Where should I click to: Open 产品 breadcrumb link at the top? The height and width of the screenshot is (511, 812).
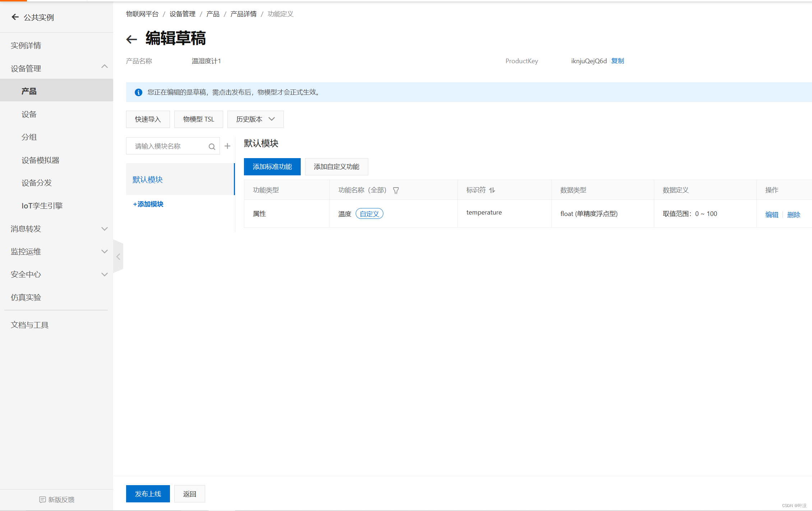click(x=212, y=14)
